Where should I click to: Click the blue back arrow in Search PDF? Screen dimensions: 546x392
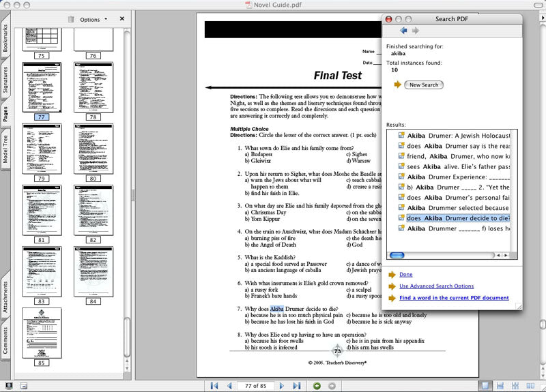pyautogui.click(x=404, y=31)
